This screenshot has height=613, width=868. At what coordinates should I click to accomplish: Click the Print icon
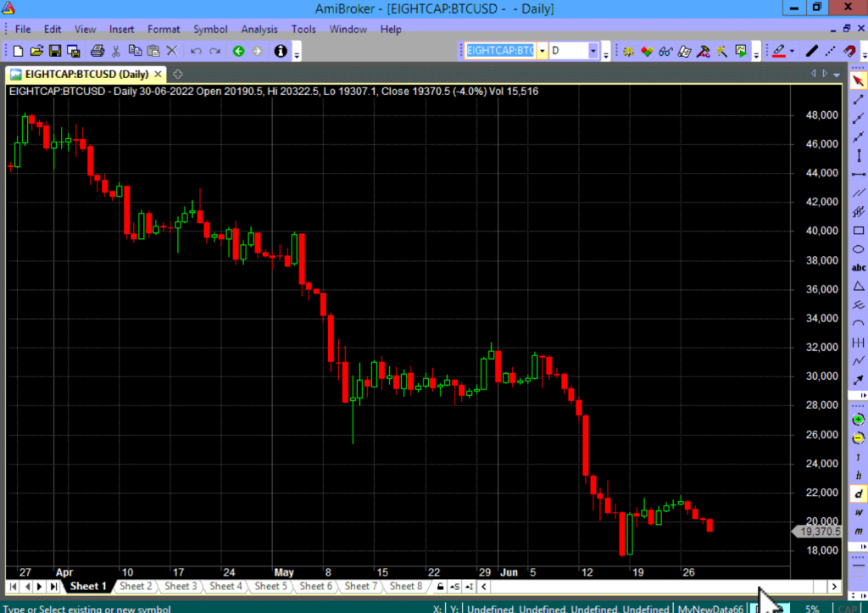click(97, 51)
